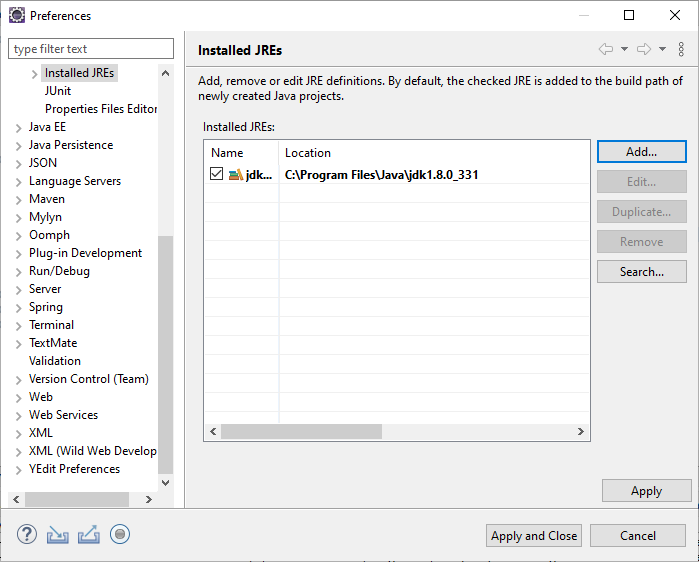Expand the Run/Debug tree node
The image size is (699, 562).
coord(19,271)
